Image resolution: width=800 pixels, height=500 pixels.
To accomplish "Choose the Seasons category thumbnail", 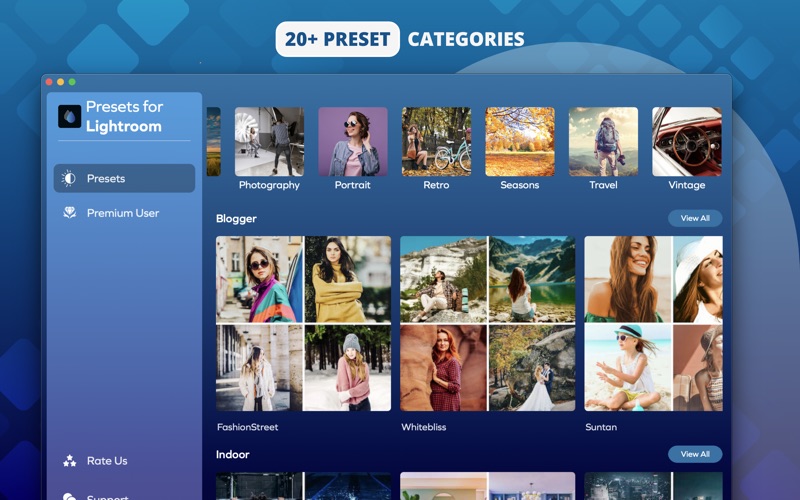I will click(x=519, y=141).
